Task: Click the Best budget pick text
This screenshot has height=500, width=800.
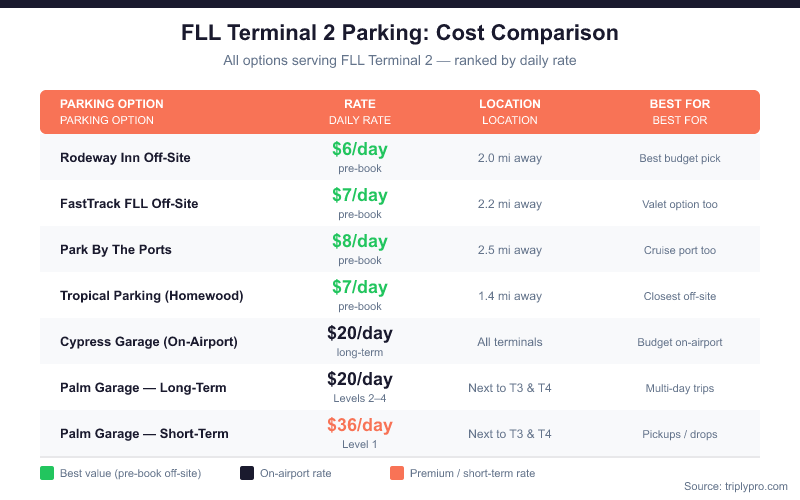Action: pyautogui.click(x=680, y=158)
